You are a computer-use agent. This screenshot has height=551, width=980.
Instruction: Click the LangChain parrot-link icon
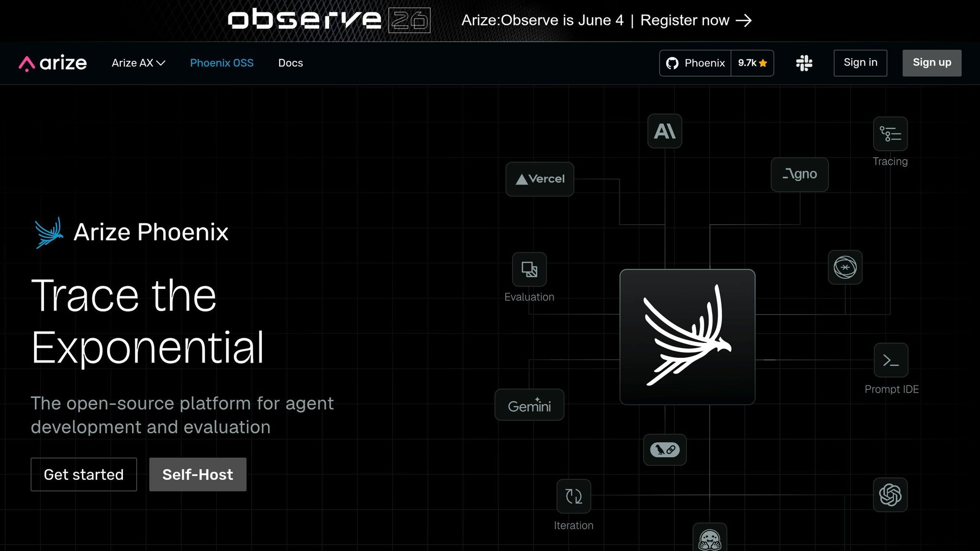pyautogui.click(x=665, y=450)
